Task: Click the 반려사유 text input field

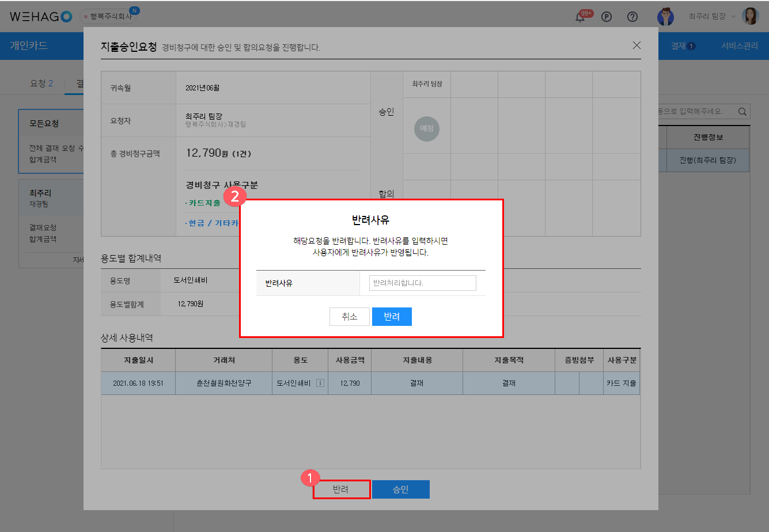Action: pyautogui.click(x=422, y=283)
